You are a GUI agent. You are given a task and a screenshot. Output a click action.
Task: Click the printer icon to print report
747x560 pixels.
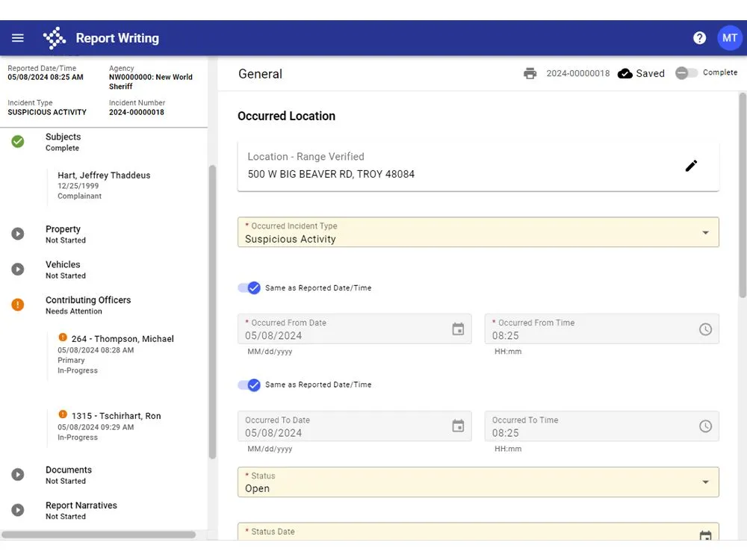coord(530,73)
